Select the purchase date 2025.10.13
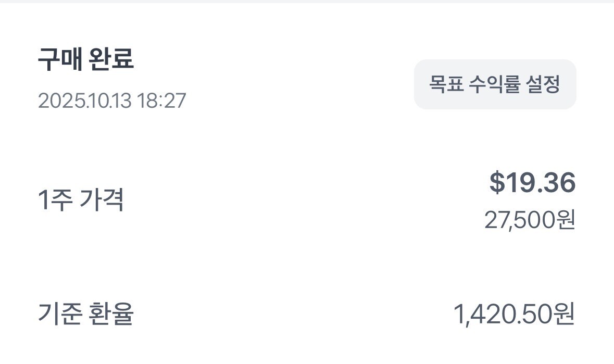Viewport: 614px width, 364px height. coord(85,101)
